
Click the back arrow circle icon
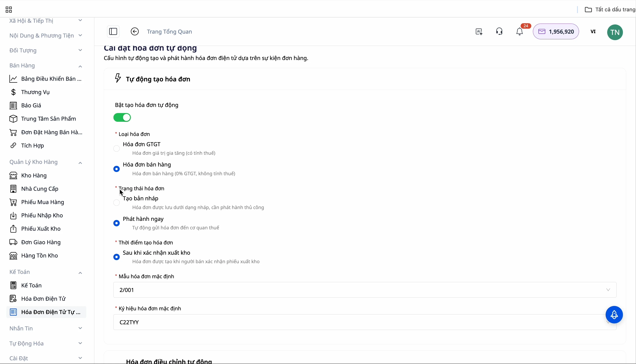[x=135, y=32]
